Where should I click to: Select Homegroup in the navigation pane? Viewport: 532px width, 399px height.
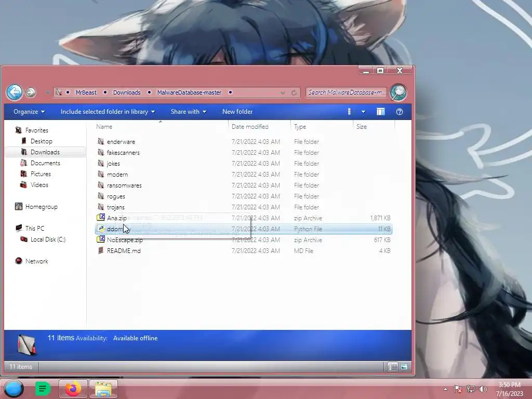[41, 207]
